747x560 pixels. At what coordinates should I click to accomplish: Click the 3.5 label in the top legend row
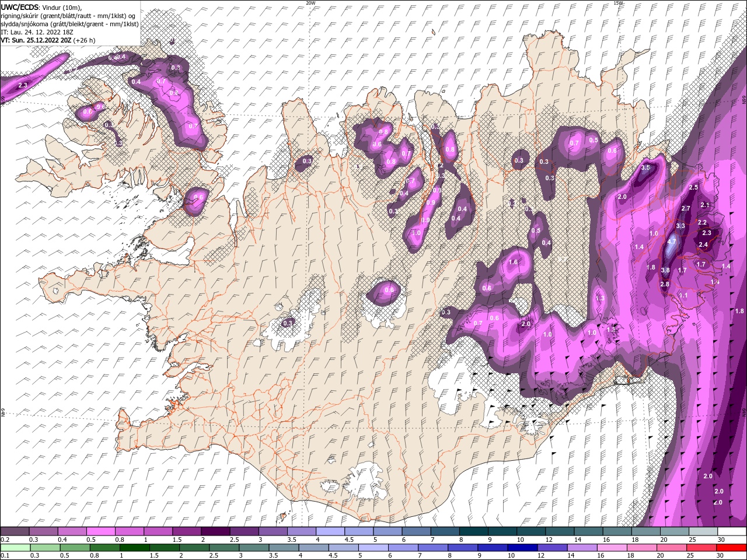[x=292, y=540]
